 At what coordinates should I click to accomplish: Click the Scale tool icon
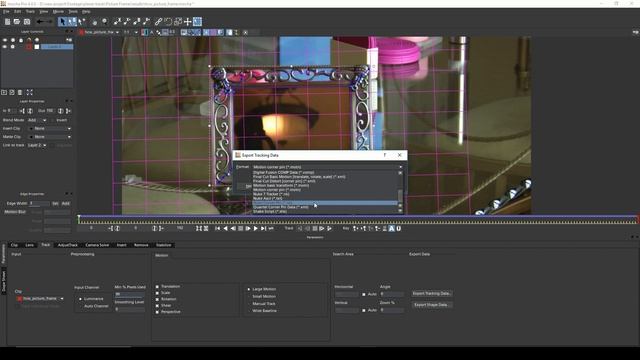(178, 22)
